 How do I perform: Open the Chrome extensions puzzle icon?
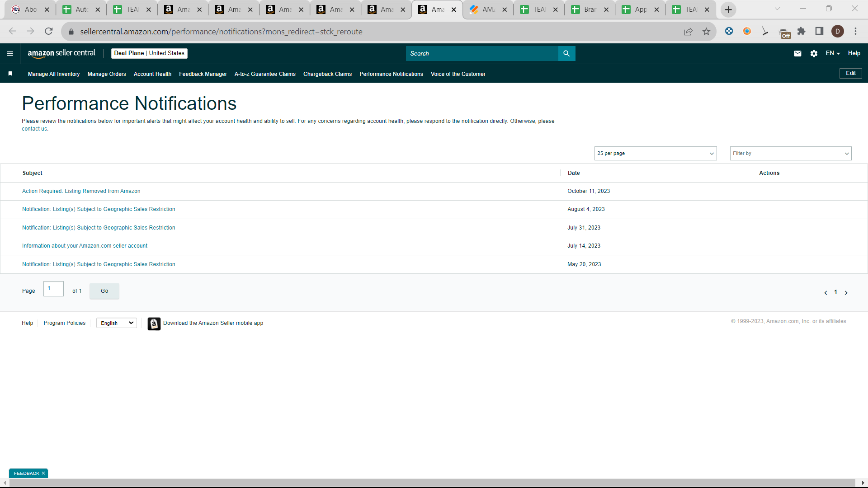pyautogui.click(x=802, y=31)
